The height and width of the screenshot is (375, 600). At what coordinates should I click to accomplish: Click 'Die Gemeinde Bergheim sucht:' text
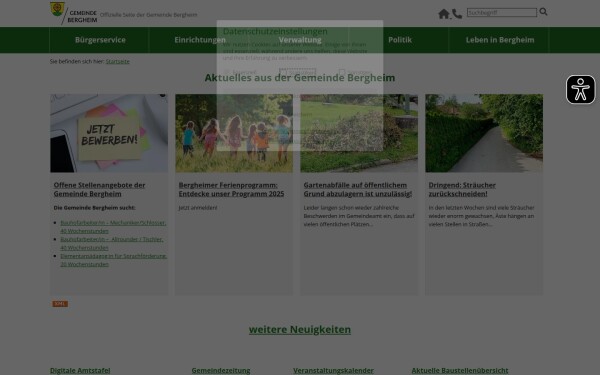coord(95,208)
